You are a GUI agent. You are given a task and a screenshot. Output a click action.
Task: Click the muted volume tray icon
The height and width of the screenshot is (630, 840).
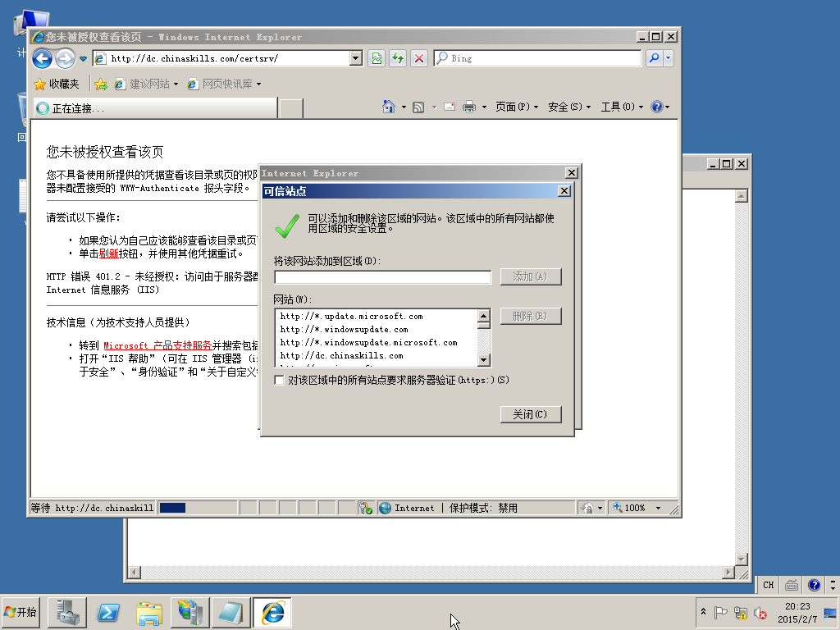[x=760, y=612]
